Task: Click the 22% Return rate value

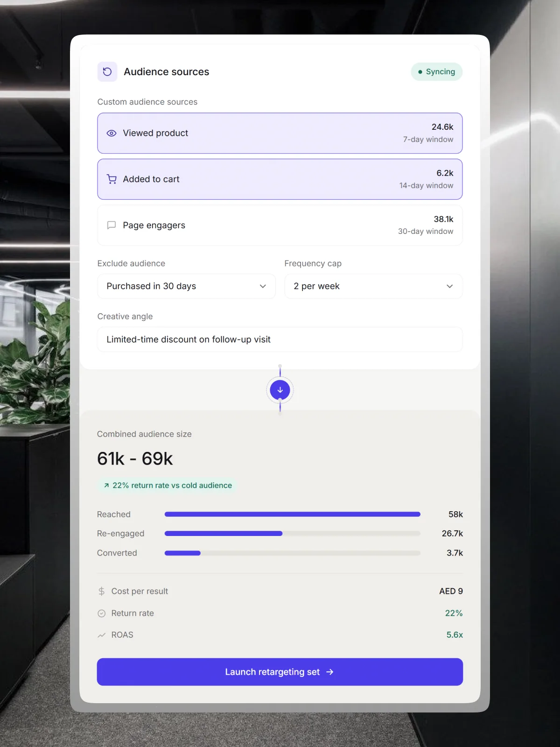Action: click(x=454, y=613)
